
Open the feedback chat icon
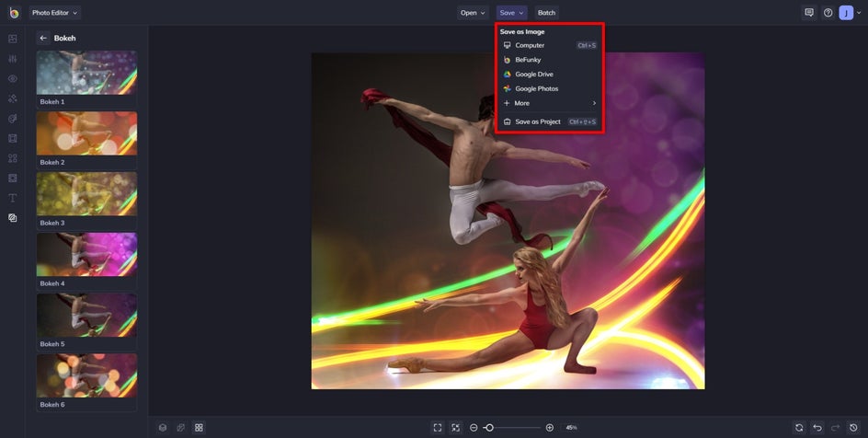tap(809, 13)
